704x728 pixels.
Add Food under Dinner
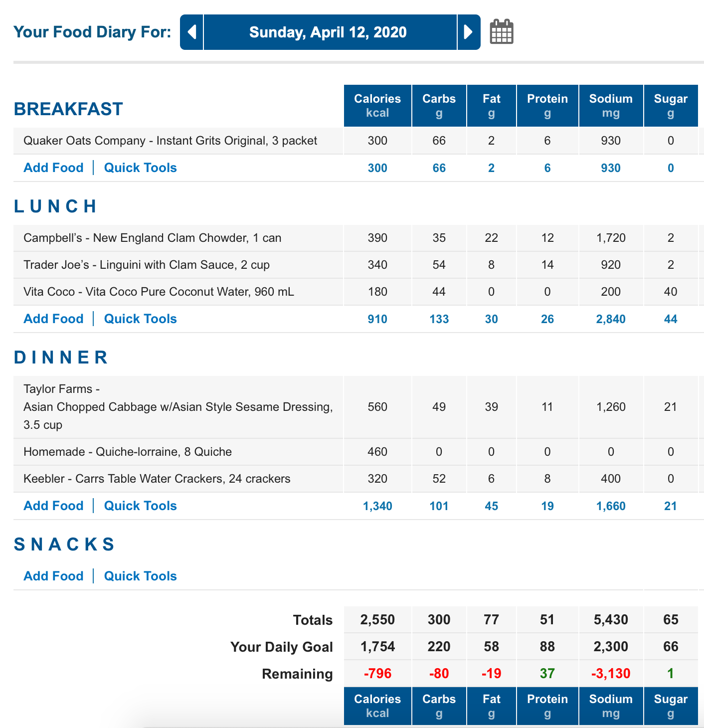54,506
